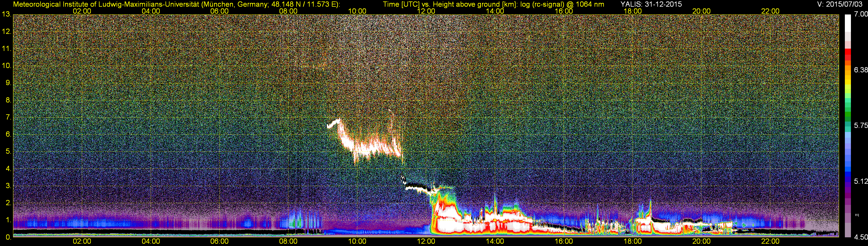Click the 7. height axis label

(x=8, y=117)
